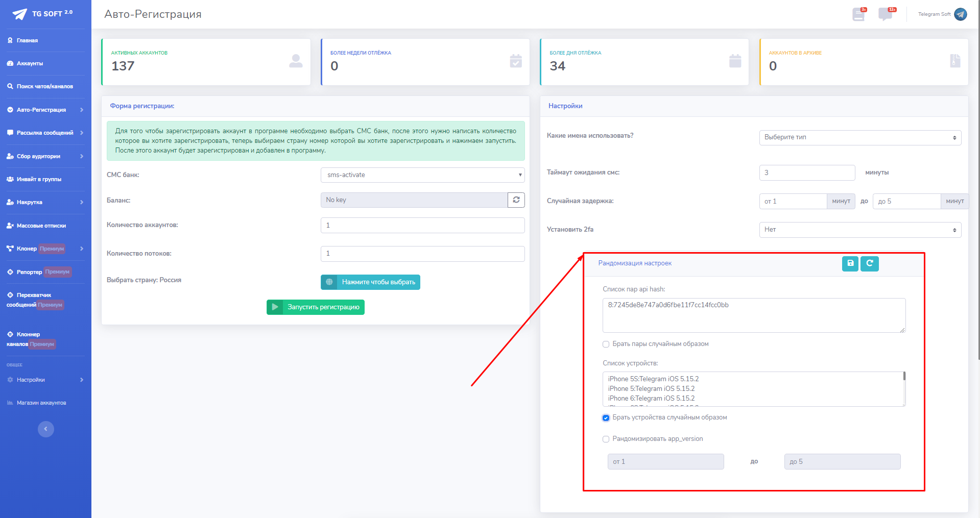Click the save icon in Рандомизация настроек
This screenshot has width=980, height=518.
pyautogui.click(x=850, y=263)
